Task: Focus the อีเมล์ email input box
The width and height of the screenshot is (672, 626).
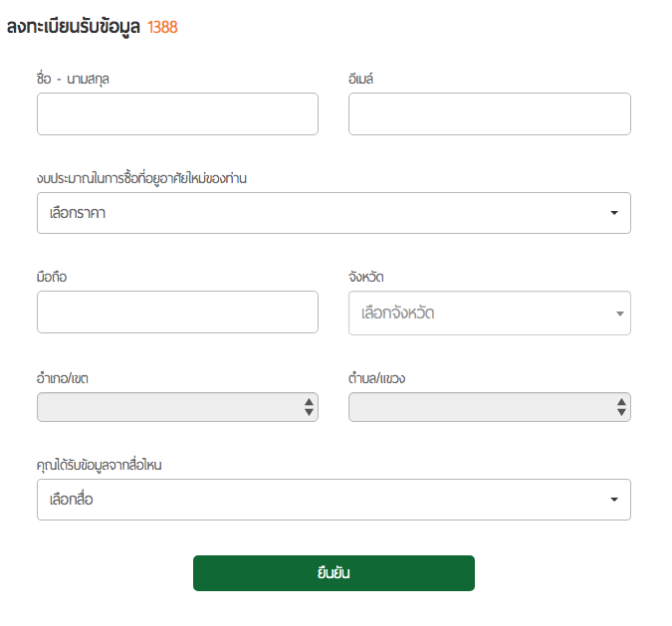Action: [x=489, y=113]
